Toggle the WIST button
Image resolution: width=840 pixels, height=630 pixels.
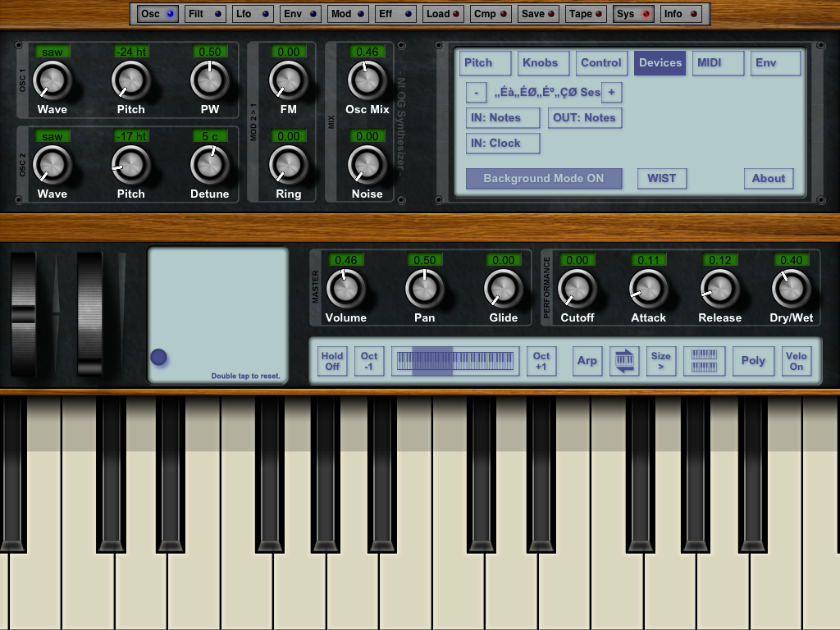pos(662,178)
